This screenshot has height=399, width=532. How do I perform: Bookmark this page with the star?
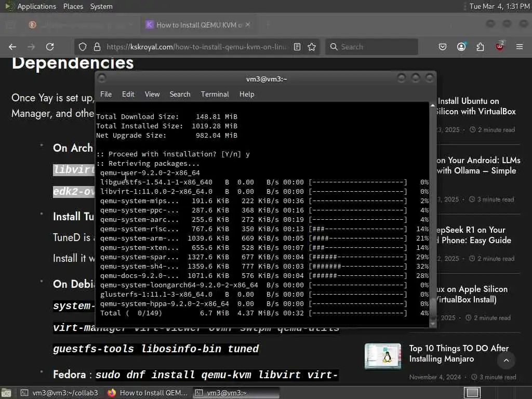[312, 47]
